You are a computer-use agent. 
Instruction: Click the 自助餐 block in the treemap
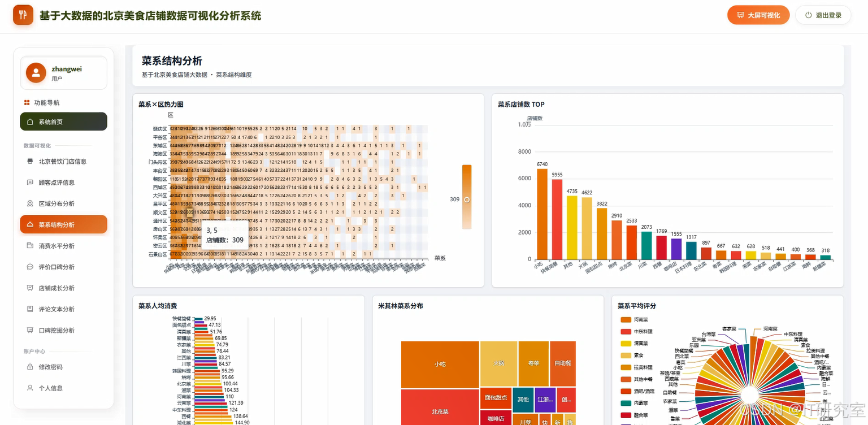tap(563, 363)
